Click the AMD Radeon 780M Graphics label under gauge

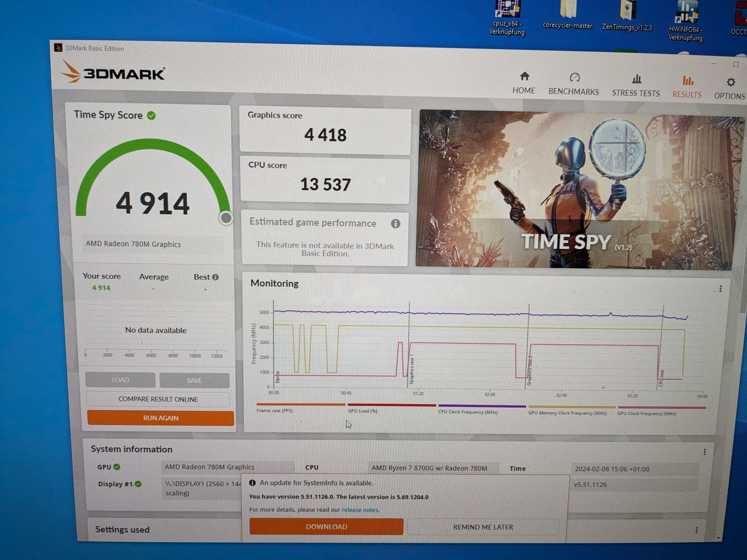[x=133, y=244]
